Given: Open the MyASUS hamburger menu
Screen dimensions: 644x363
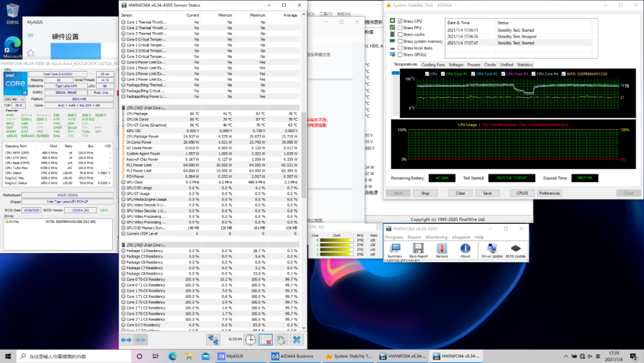Looking at the screenshot, I should coord(30,36).
